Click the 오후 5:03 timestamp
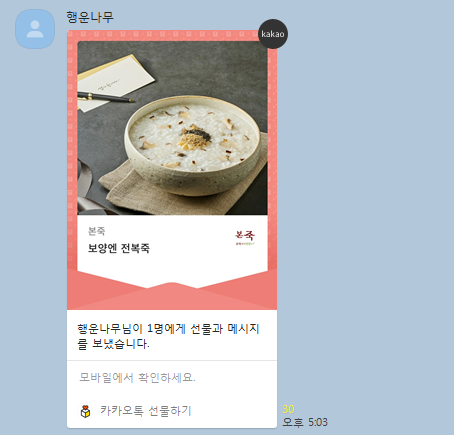The image size is (454, 435). pos(305,422)
